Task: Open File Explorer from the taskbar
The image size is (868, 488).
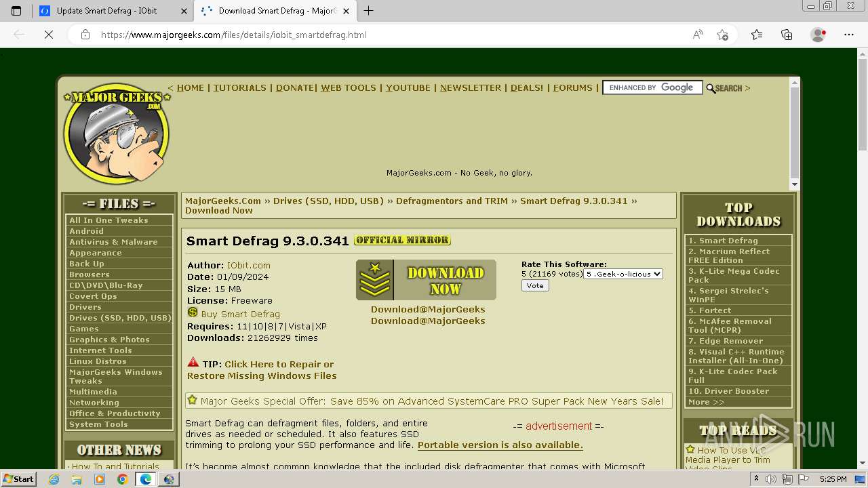Action: 77,479
